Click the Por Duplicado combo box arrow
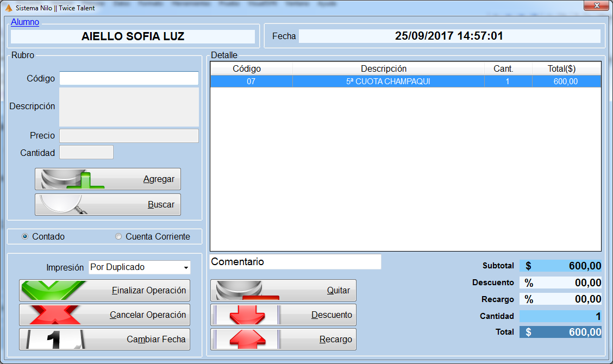The image size is (613, 364). click(x=186, y=268)
